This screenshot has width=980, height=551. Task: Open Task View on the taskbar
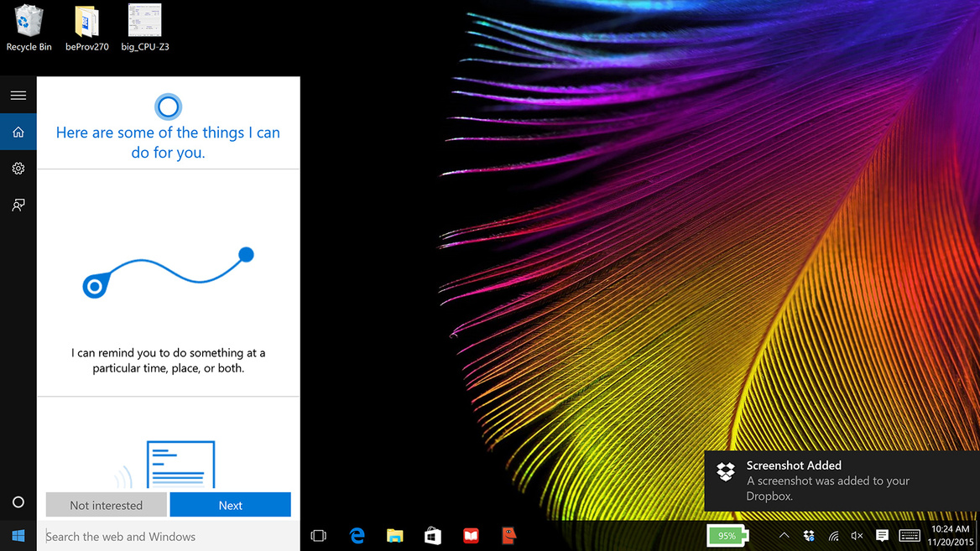click(319, 536)
